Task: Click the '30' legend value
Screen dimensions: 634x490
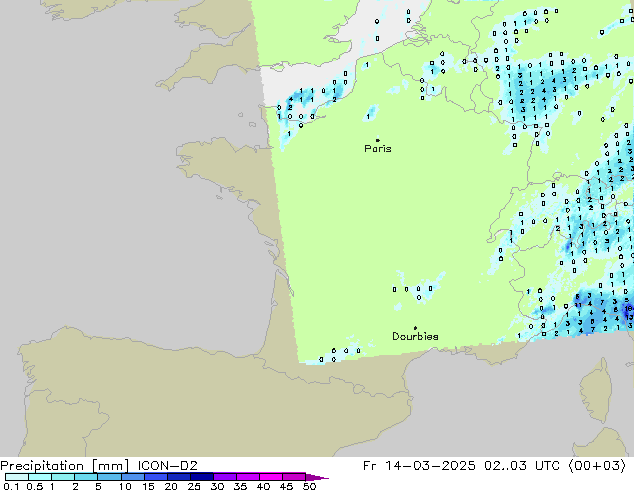Action: click(x=217, y=486)
